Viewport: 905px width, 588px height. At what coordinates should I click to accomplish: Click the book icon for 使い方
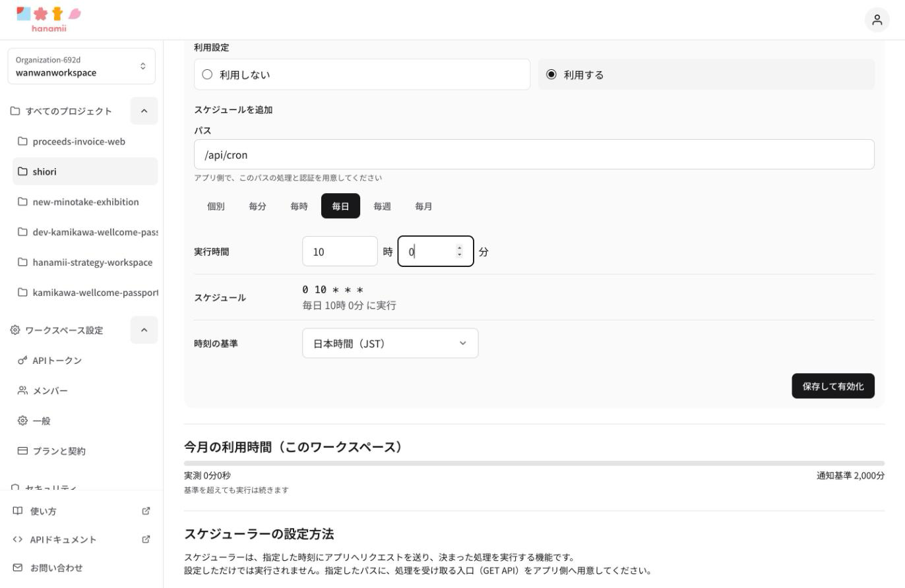pos(18,511)
